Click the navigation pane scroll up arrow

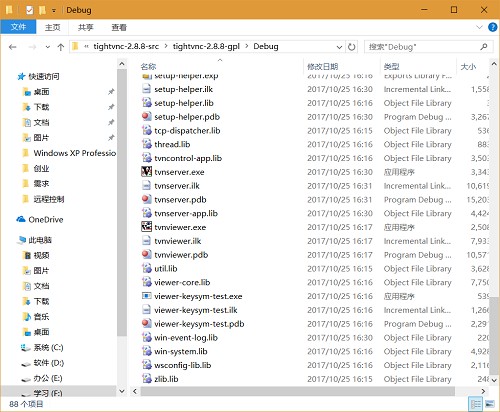(x=122, y=64)
